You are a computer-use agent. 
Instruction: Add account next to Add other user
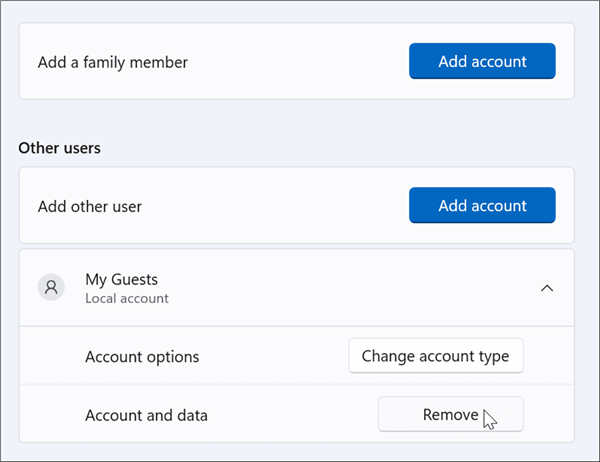point(481,206)
